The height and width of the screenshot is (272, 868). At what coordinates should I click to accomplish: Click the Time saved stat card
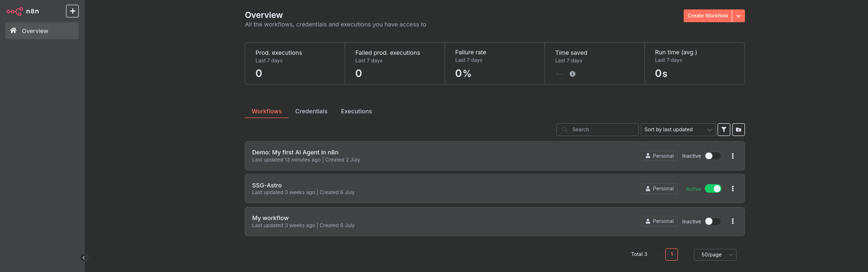point(595,63)
